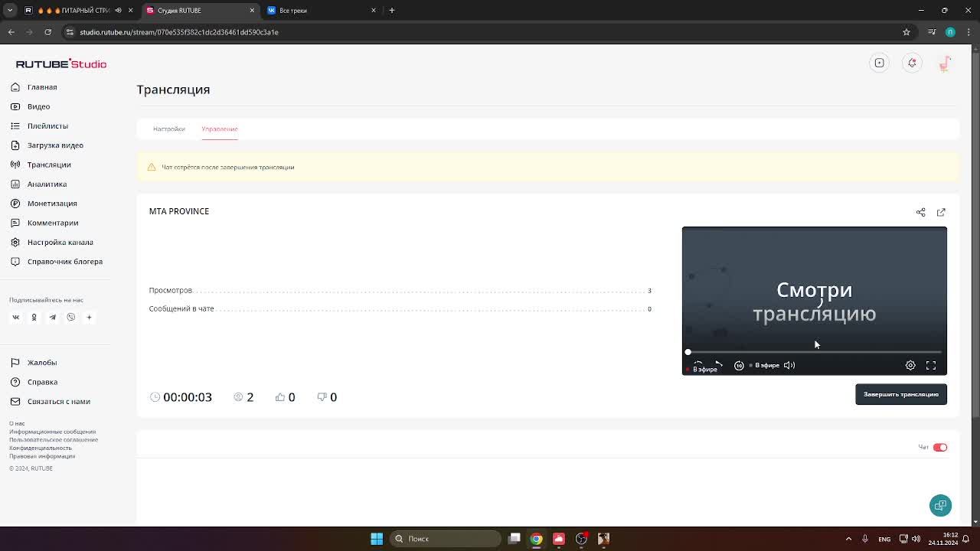Click the share stream icon
Screen dimensions: 980x551
tap(920, 212)
